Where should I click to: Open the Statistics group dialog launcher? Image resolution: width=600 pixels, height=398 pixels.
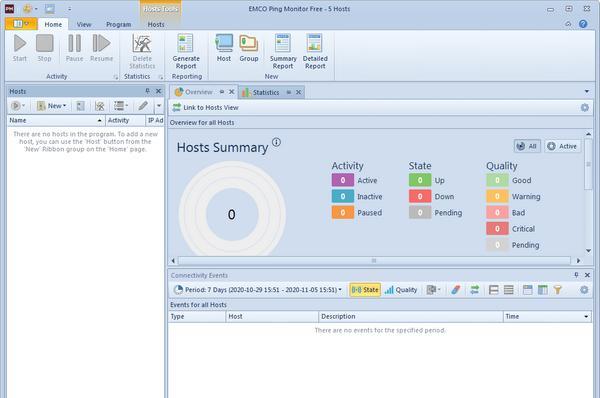pyautogui.click(x=161, y=77)
